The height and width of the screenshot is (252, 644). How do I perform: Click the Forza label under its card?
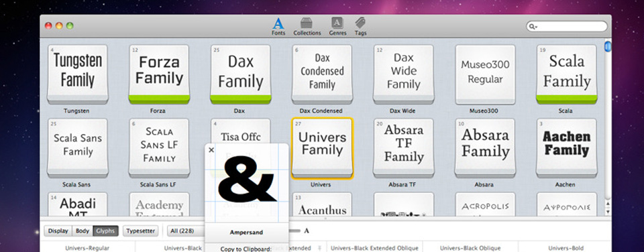pyautogui.click(x=158, y=111)
